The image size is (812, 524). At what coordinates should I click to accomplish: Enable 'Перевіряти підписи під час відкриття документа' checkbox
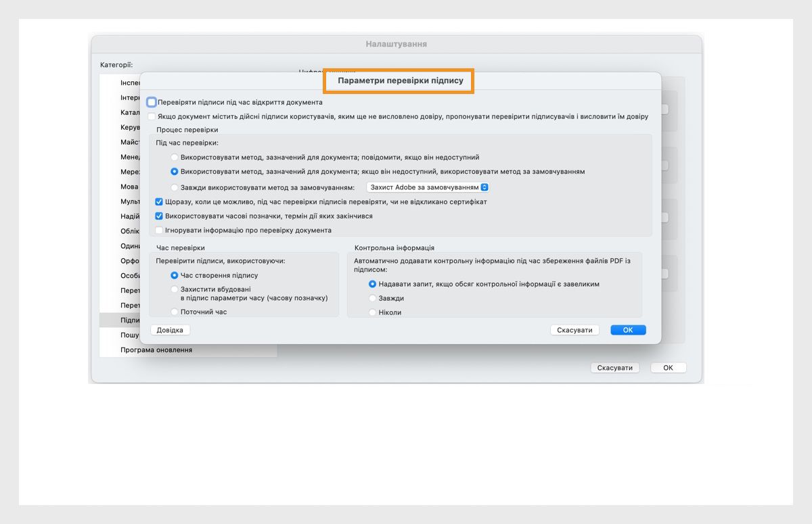[x=152, y=102]
